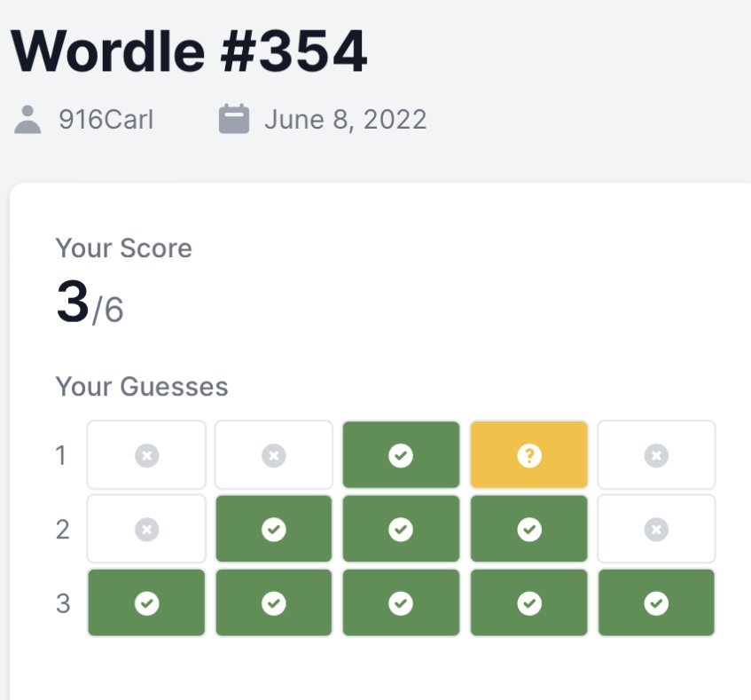Select the yellow question mark tile in guess 1
The width and height of the screenshot is (751, 700).
[x=528, y=454]
